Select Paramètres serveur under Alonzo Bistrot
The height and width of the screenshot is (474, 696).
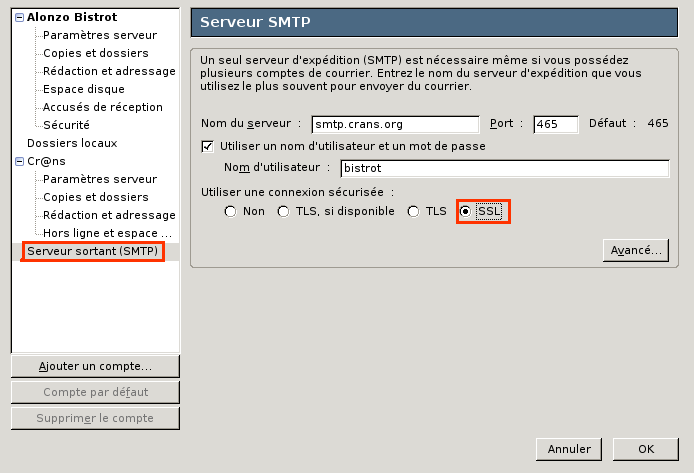pos(100,35)
